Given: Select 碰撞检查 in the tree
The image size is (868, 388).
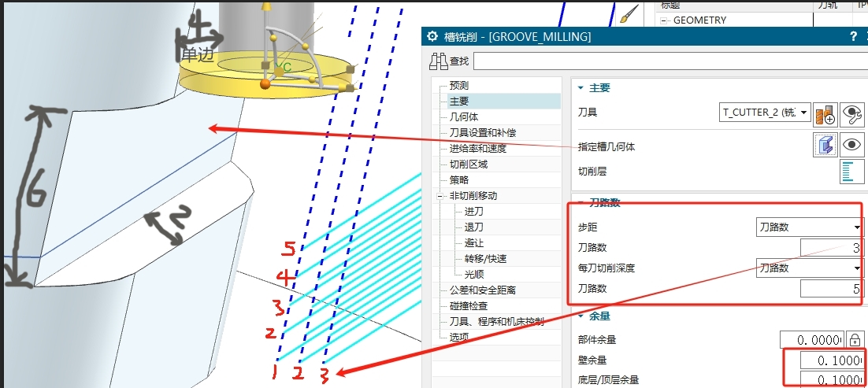Looking at the screenshot, I should [469, 305].
